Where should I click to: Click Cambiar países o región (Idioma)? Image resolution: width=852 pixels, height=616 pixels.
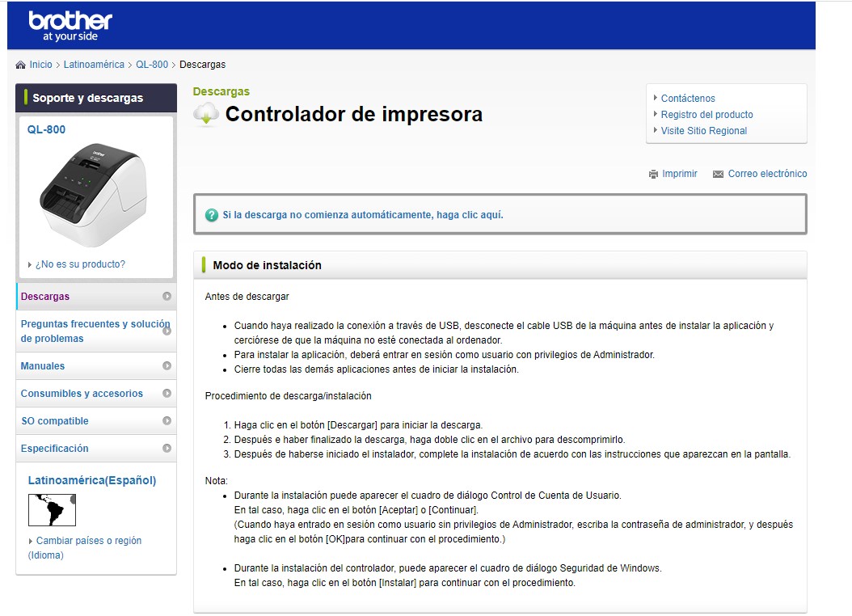click(x=85, y=548)
